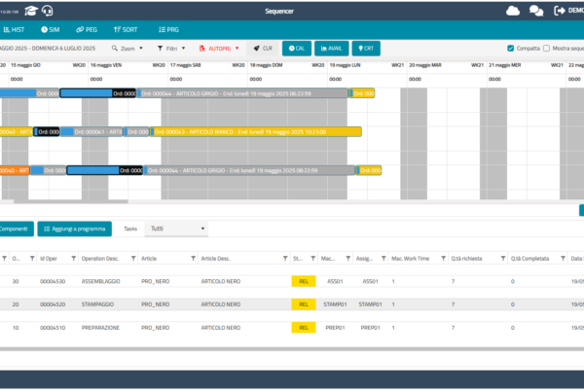
Task: Click the REL status in ASSEMBLAGGIO row
Action: 304,281
